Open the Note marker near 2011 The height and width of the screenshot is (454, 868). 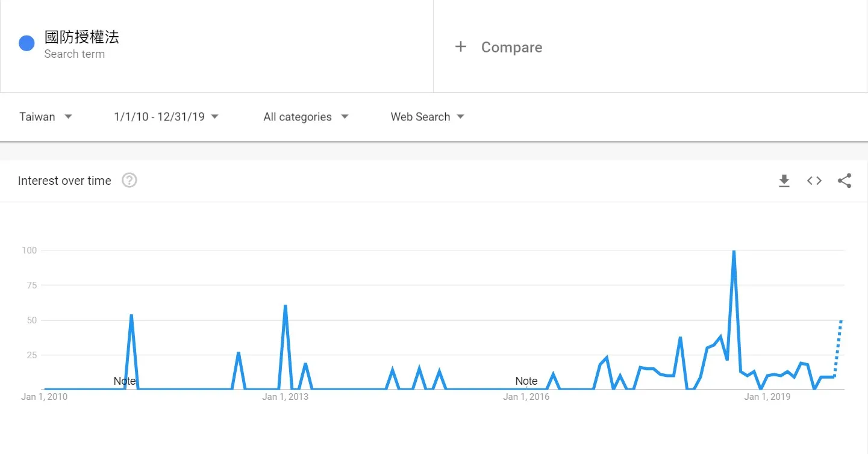click(125, 381)
